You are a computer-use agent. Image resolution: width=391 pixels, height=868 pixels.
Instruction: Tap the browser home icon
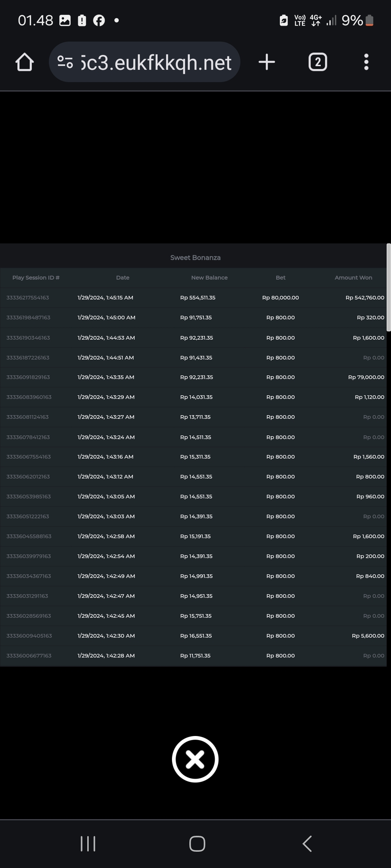pyautogui.click(x=25, y=62)
